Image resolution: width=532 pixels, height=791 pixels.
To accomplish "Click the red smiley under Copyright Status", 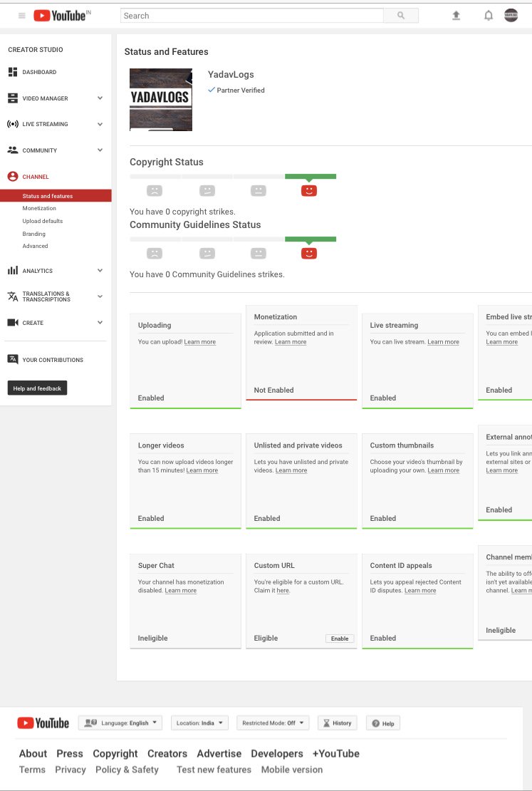I will point(308,191).
